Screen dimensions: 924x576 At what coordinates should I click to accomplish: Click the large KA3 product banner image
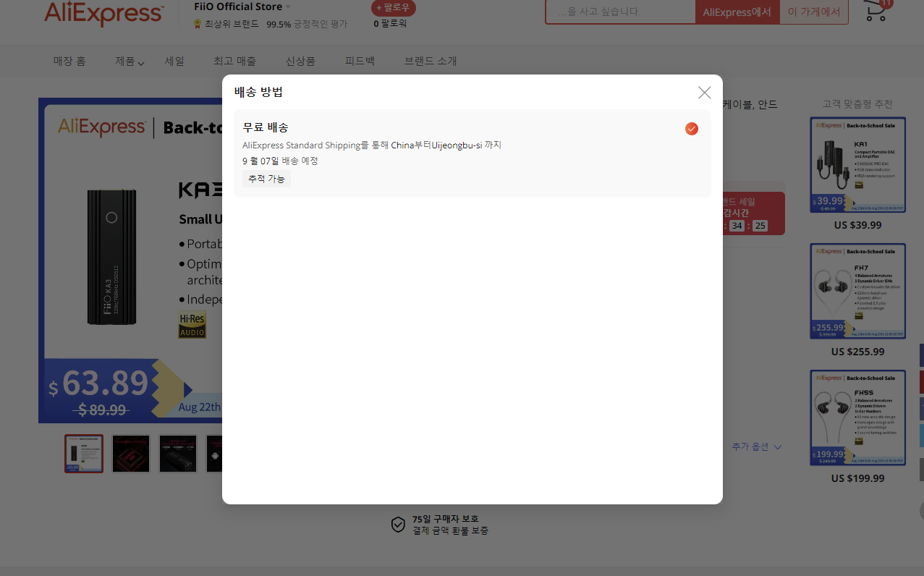coord(130,261)
